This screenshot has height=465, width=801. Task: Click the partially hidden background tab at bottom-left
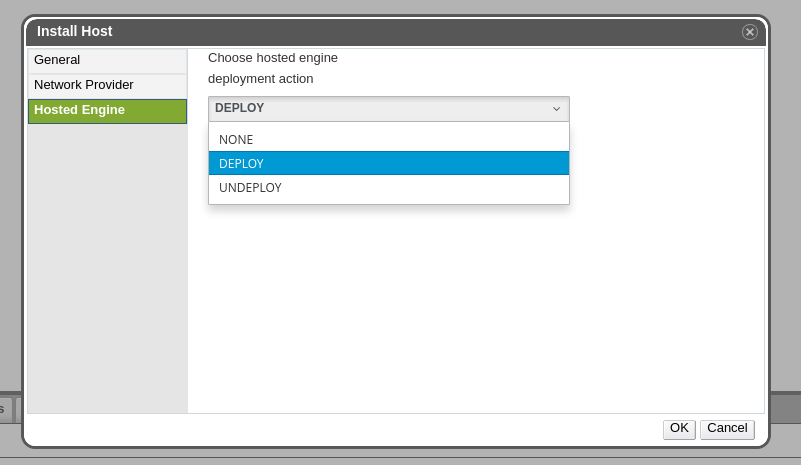click(x=5, y=409)
